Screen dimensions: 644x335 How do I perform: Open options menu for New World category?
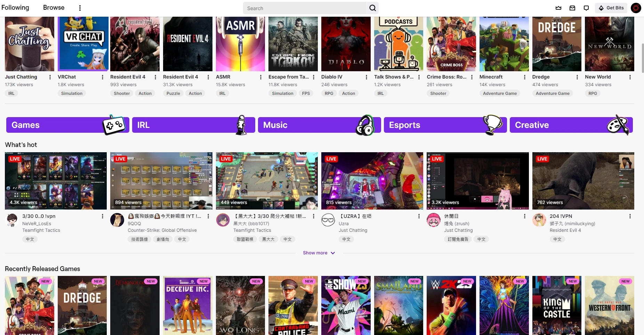(630, 77)
